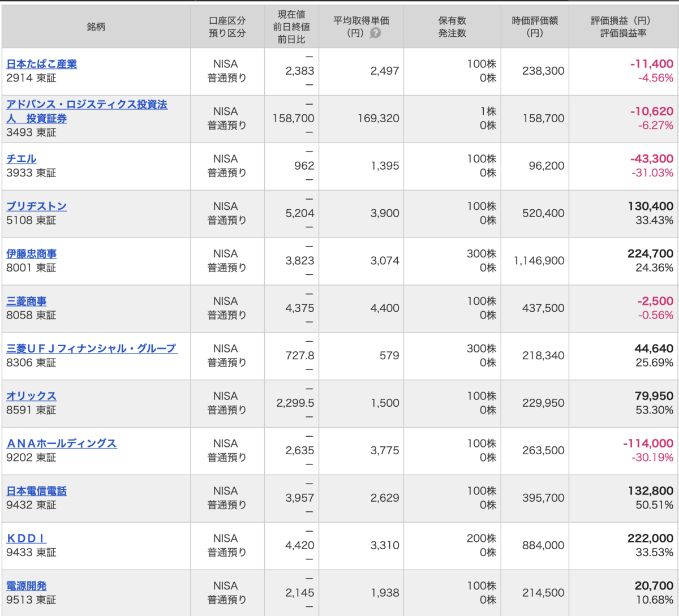Select the 8001 東証 code text

coord(31,268)
